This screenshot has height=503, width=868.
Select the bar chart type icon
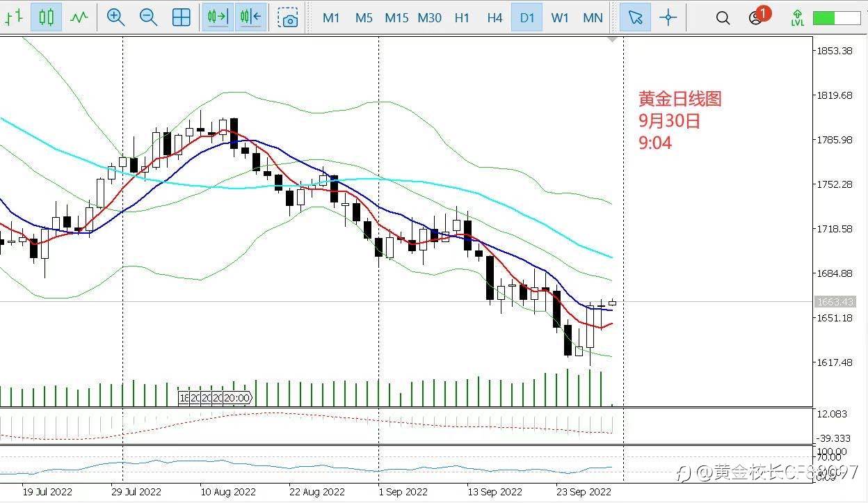[x=13, y=17]
